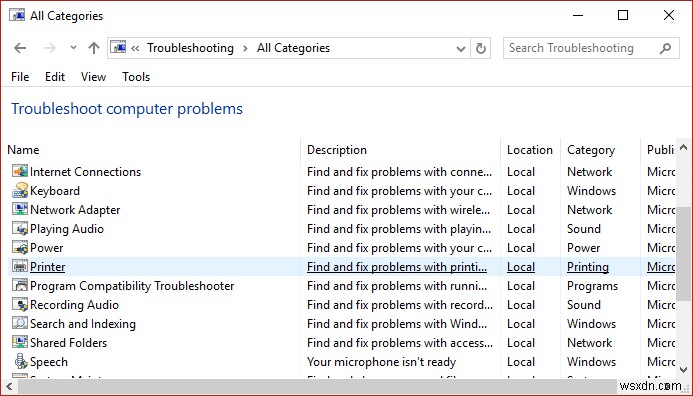693x396 pixels.
Task: Launch the Program Compatibility Troubleshooter
Action: pos(132,286)
